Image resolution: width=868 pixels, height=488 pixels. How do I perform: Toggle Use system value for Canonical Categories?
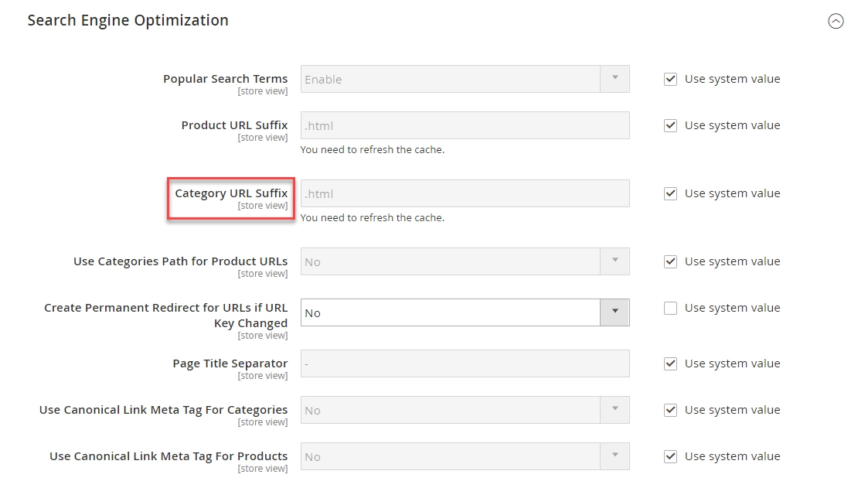click(670, 411)
